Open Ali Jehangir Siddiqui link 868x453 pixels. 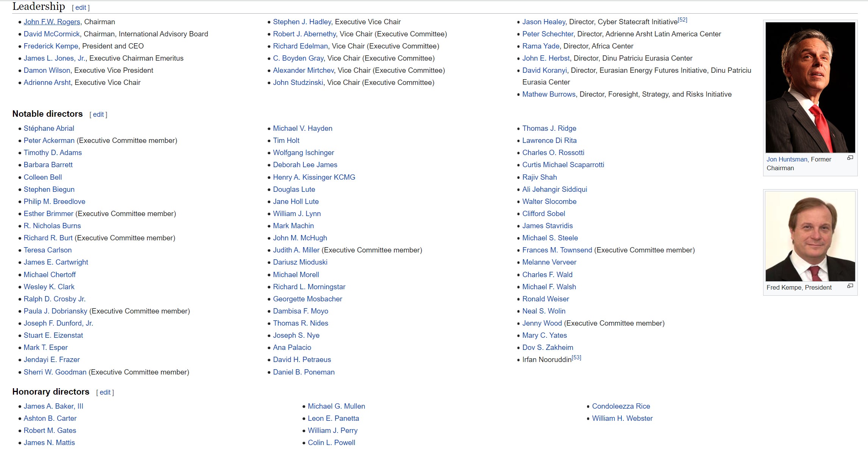coord(554,190)
